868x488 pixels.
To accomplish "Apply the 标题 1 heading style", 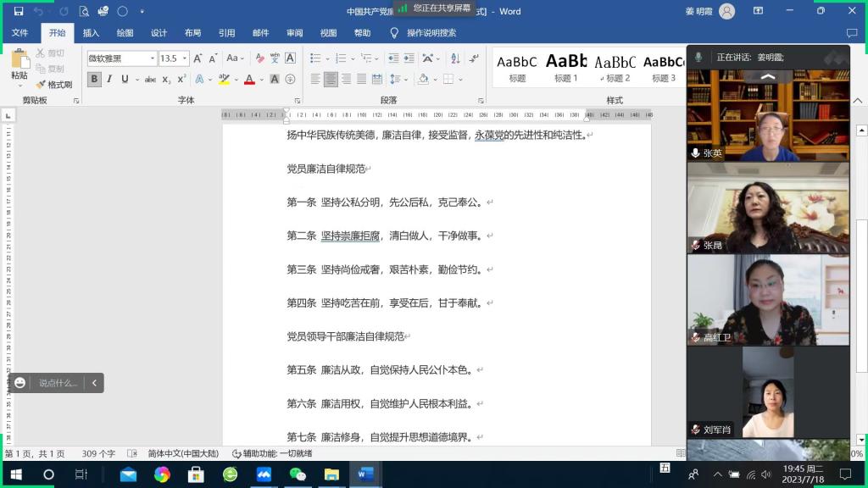I will click(566, 67).
